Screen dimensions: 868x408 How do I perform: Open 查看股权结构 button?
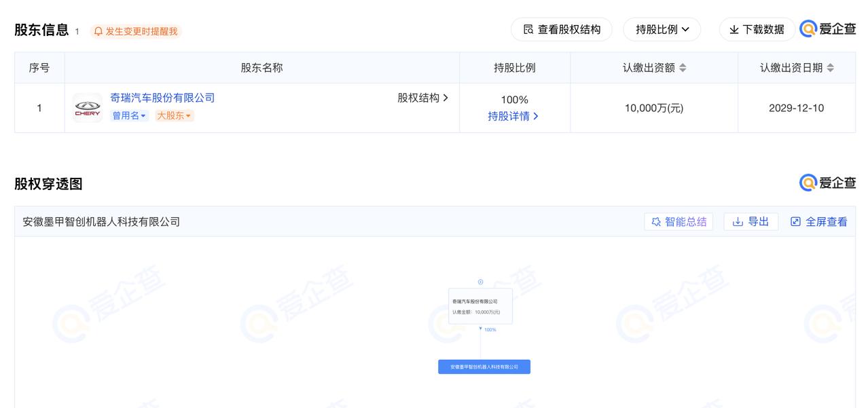click(562, 30)
